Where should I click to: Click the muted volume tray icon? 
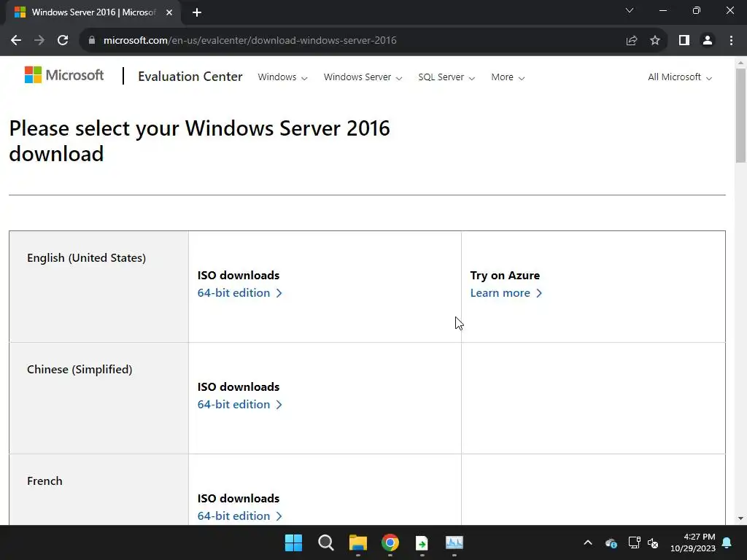tap(653, 542)
